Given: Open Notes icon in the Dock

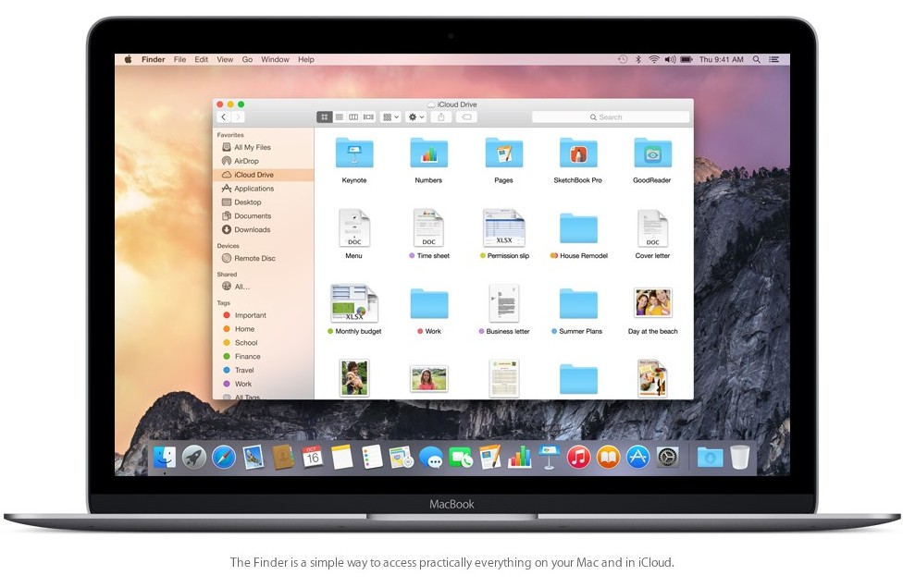Looking at the screenshot, I should click(x=341, y=458).
